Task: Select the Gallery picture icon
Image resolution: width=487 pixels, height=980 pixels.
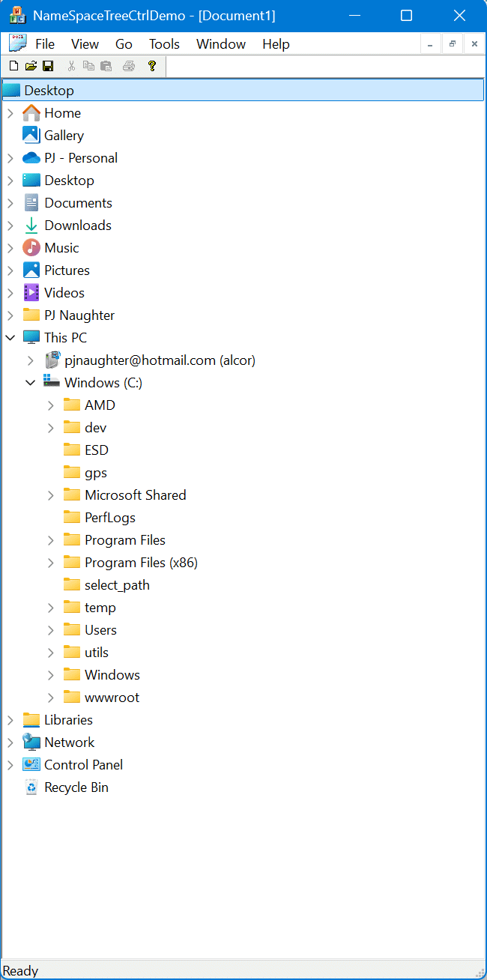Action: click(31, 136)
